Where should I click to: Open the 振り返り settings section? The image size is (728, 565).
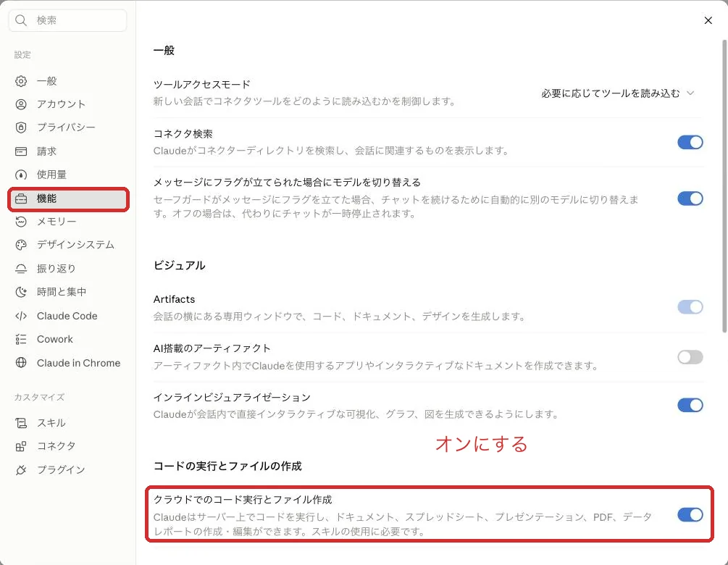68,269
